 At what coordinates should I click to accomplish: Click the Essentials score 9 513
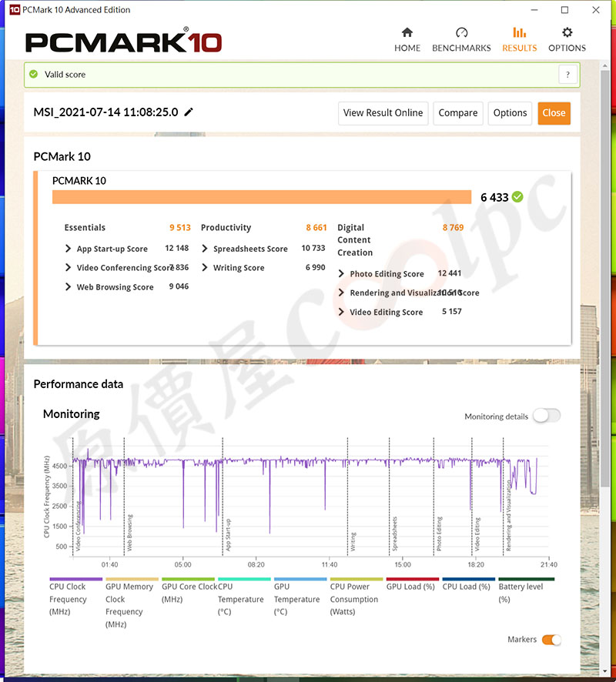click(x=180, y=228)
